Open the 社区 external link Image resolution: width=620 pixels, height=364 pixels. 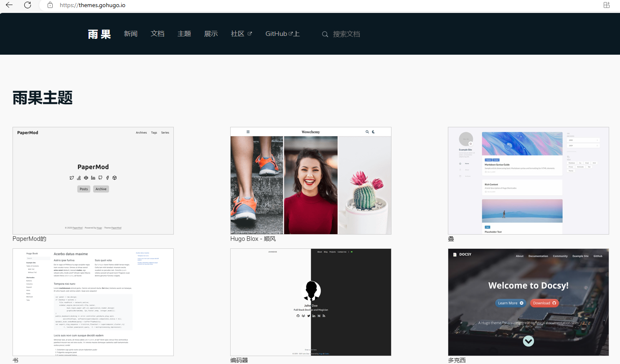click(241, 34)
